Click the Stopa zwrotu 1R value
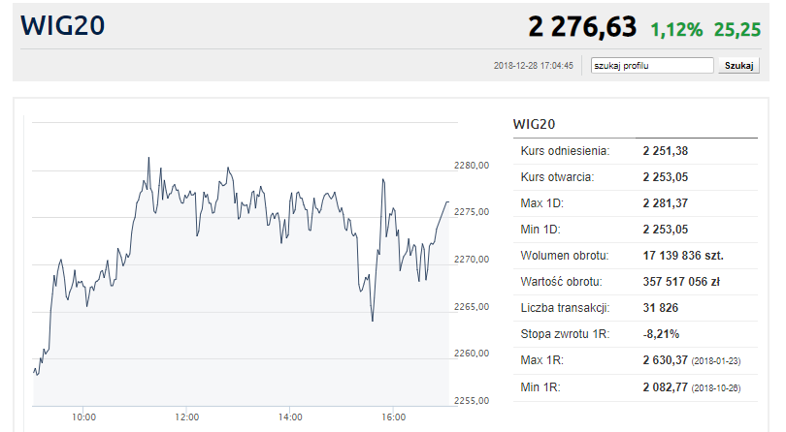This screenshot has width=786, height=432. coord(661,334)
